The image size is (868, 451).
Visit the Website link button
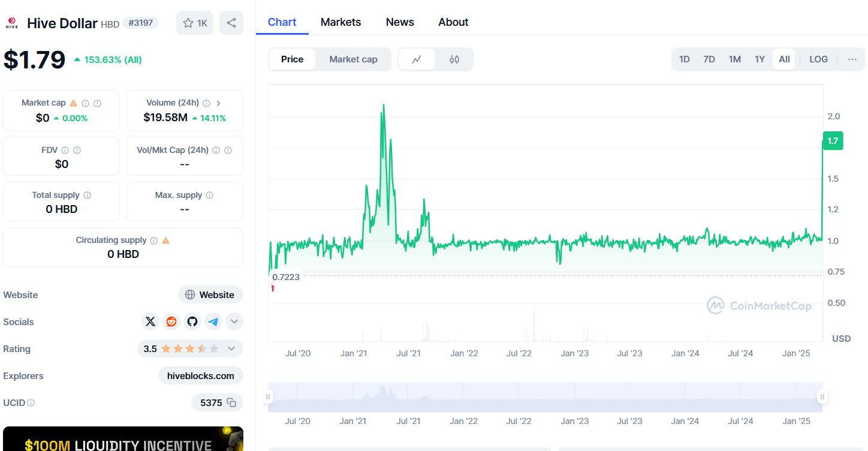(210, 294)
